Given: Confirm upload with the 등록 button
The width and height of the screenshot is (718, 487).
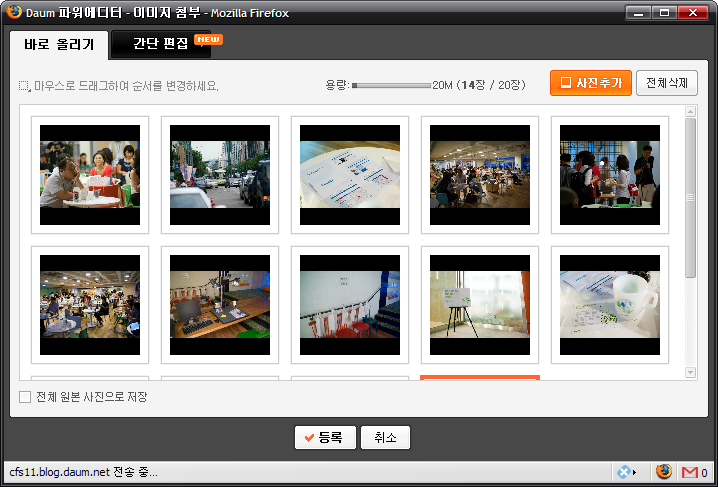Looking at the screenshot, I should tap(325, 438).
